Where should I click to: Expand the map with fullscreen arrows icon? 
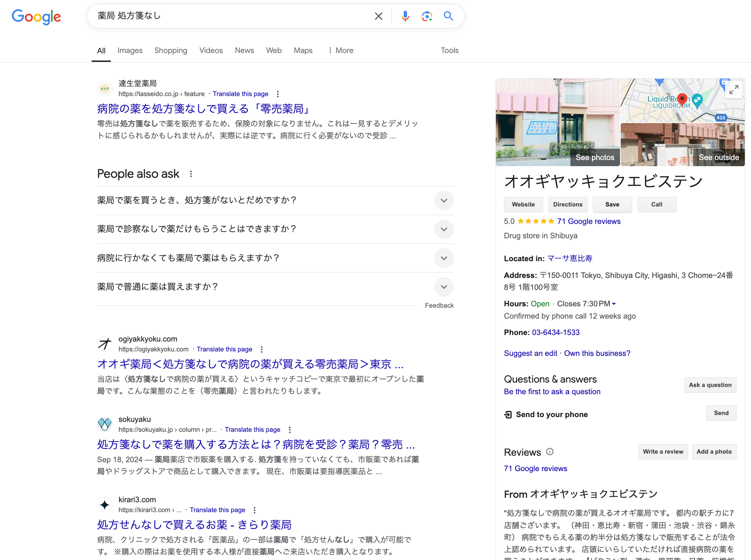click(x=734, y=90)
